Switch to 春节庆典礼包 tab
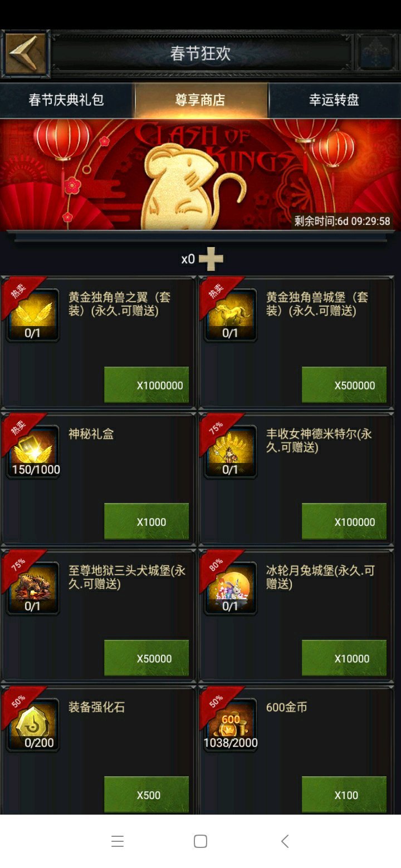Viewport: 401px width, 868px height. [x=66, y=100]
